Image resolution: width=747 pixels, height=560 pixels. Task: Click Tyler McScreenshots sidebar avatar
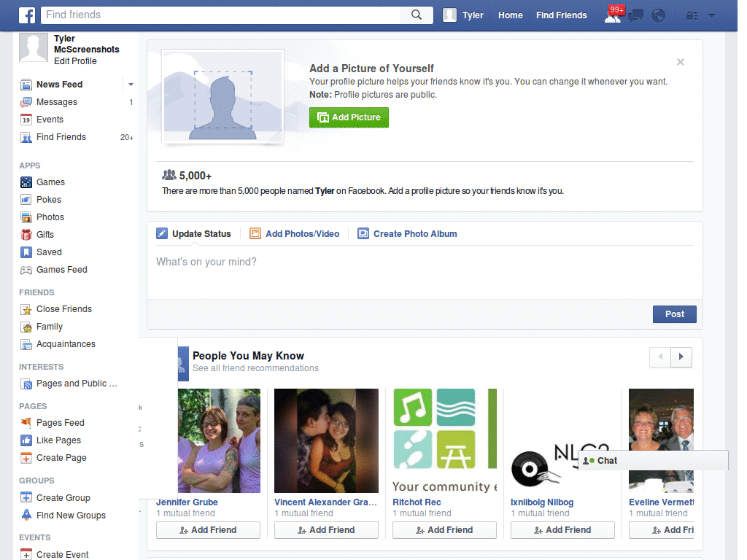point(34,47)
